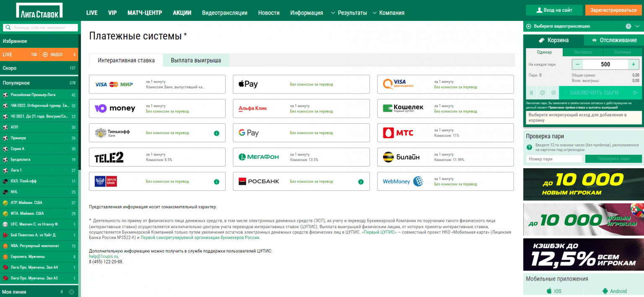Select the Beeline payment logo
The width and height of the screenshot is (644, 297).
coord(401,157)
